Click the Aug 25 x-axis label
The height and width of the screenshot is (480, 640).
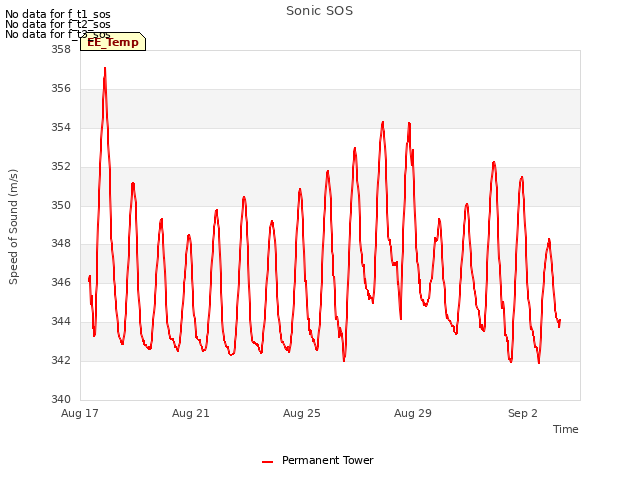tap(302, 413)
